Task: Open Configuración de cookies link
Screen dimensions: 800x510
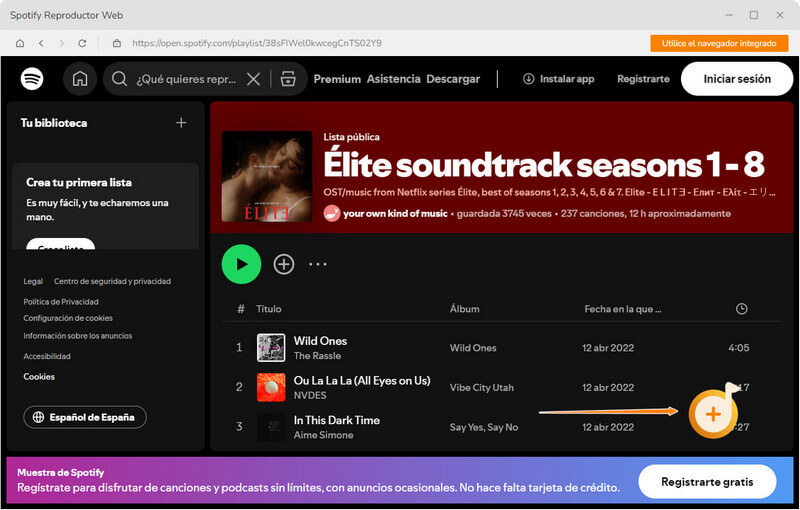Action: pos(68,318)
